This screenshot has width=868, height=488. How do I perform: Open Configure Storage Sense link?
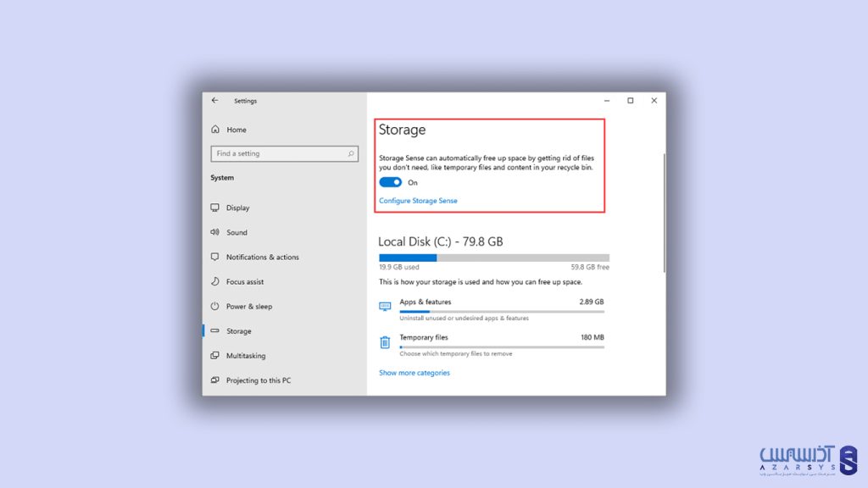coord(418,201)
